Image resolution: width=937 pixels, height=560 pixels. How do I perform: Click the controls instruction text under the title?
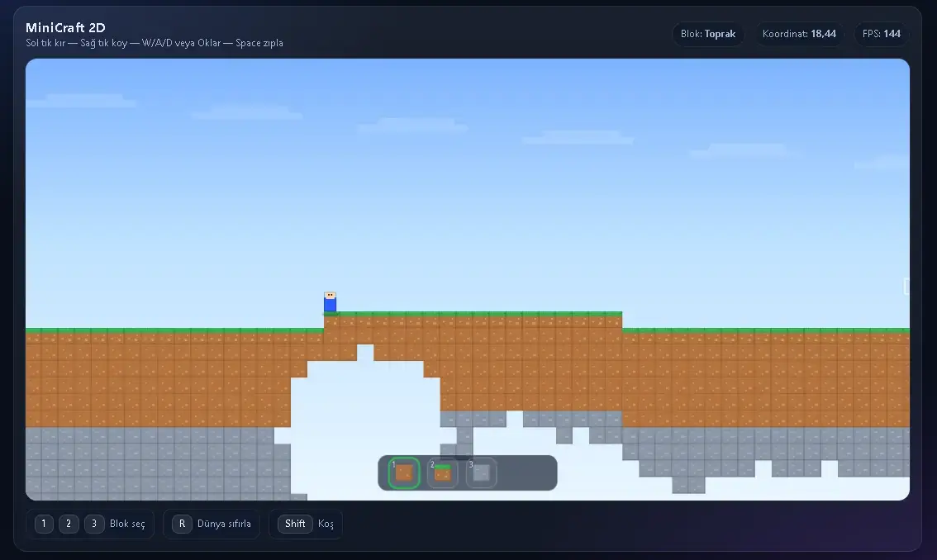coord(155,43)
